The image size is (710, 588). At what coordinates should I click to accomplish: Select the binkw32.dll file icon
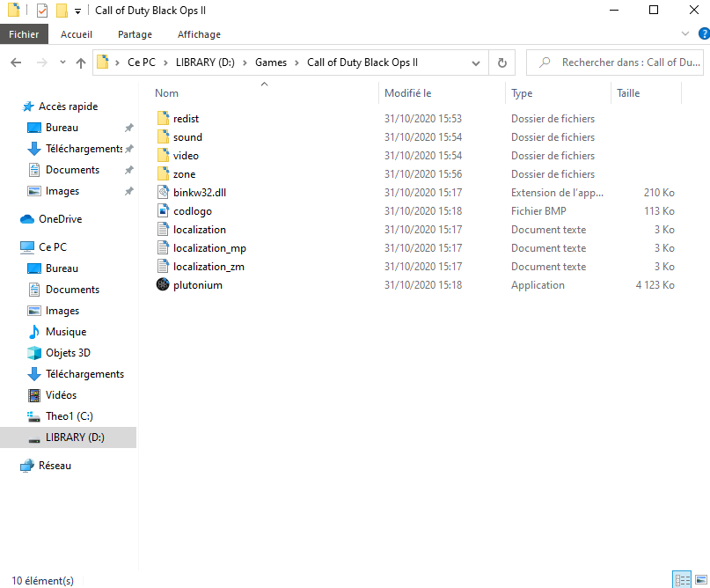pyautogui.click(x=163, y=192)
